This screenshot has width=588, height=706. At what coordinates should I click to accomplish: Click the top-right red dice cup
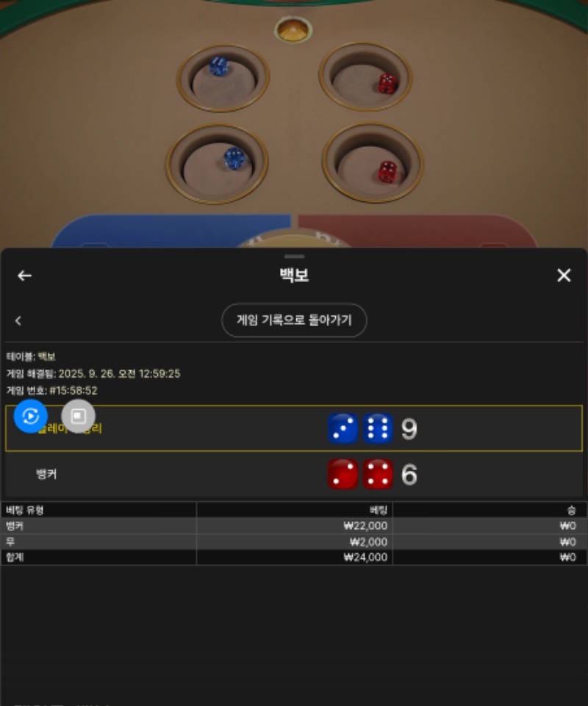[x=365, y=76]
